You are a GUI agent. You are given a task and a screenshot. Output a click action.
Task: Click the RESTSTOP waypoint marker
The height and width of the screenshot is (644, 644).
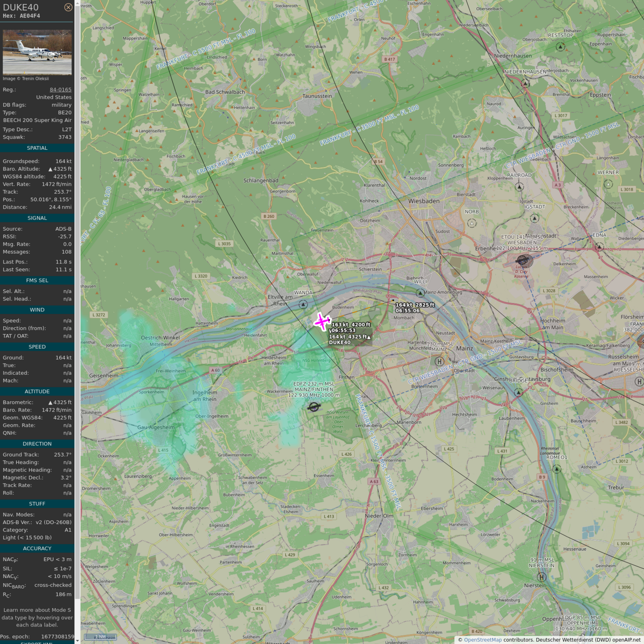[560, 47]
